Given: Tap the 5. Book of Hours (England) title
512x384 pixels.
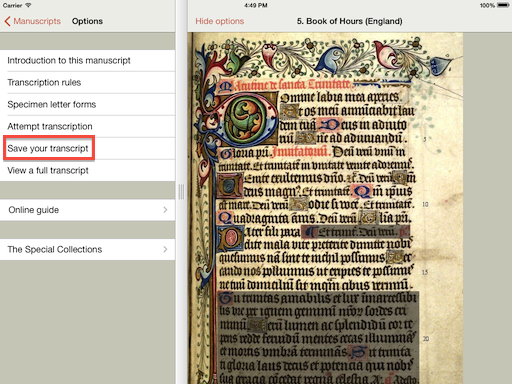Looking at the screenshot, I should coord(349,21).
